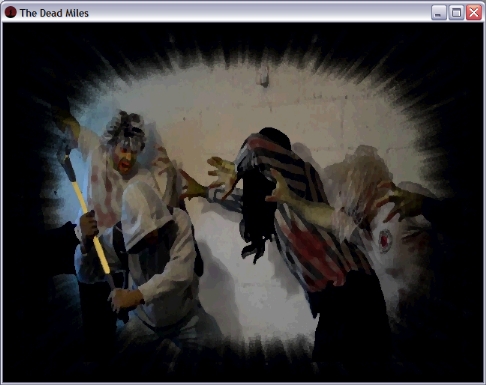Maximize The Dead Miles game window
The image size is (486, 385).
[x=456, y=13]
